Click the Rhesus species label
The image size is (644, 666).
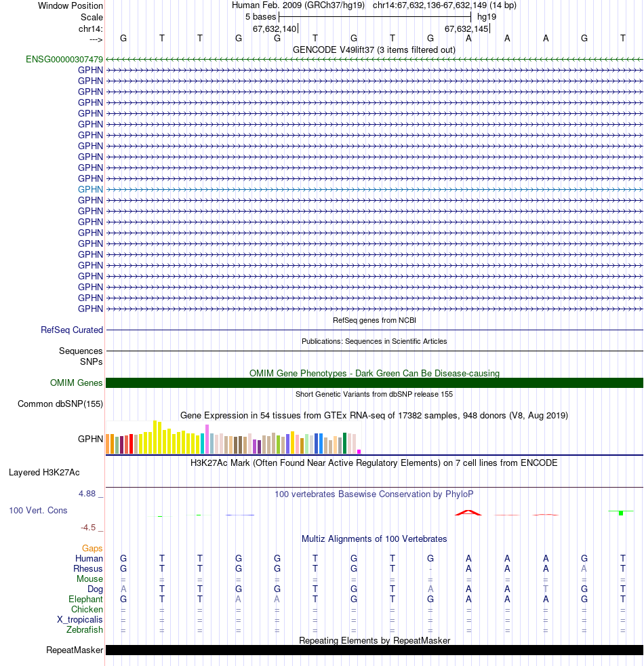pos(88,569)
